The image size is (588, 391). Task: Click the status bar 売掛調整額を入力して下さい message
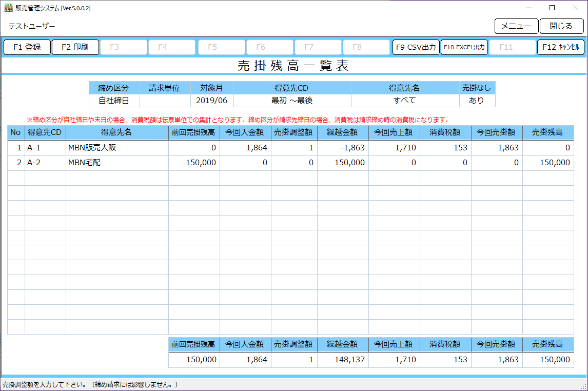coord(90,385)
